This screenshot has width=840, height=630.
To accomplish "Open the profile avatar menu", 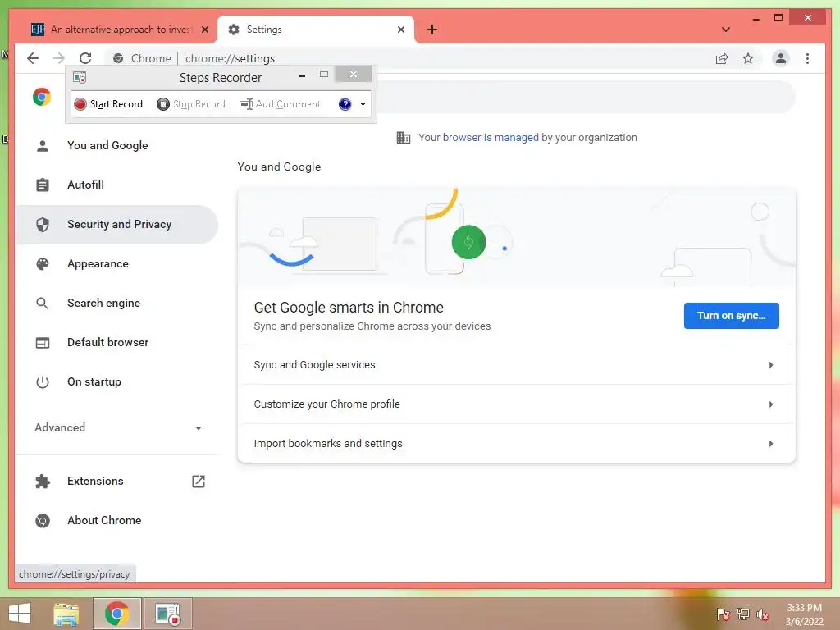I will (x=781, y=58).
